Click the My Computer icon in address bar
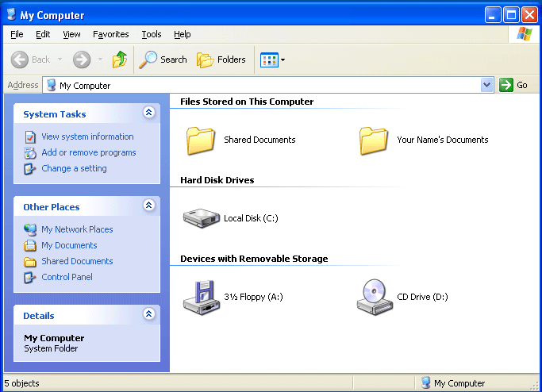The height and width of the screenshot is (392, 542). coord(52,85)
